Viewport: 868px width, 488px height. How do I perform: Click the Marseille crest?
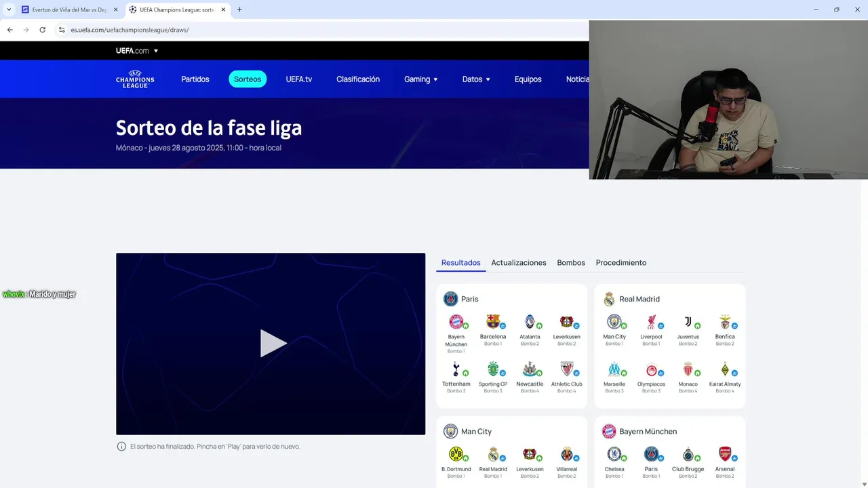coord(614,369)
